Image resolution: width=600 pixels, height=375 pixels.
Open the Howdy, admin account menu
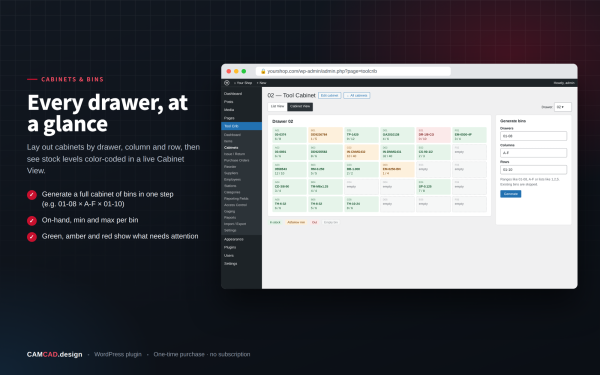point(564,83)
